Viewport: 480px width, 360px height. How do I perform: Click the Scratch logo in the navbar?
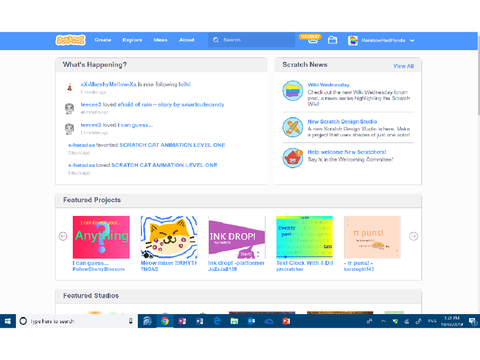coord(70,40)
